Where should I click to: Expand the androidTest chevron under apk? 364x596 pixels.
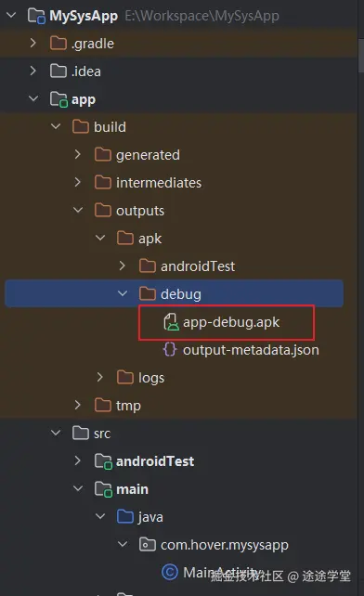click(123, 266)
